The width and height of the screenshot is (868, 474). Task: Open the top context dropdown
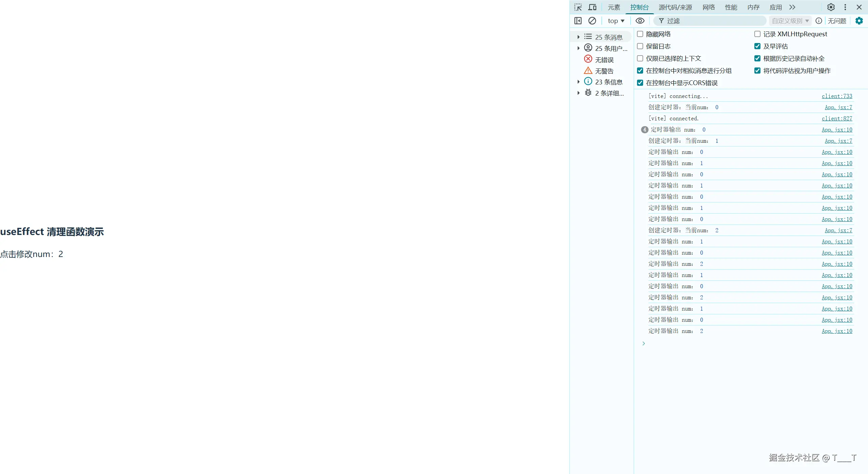(616, 21)
